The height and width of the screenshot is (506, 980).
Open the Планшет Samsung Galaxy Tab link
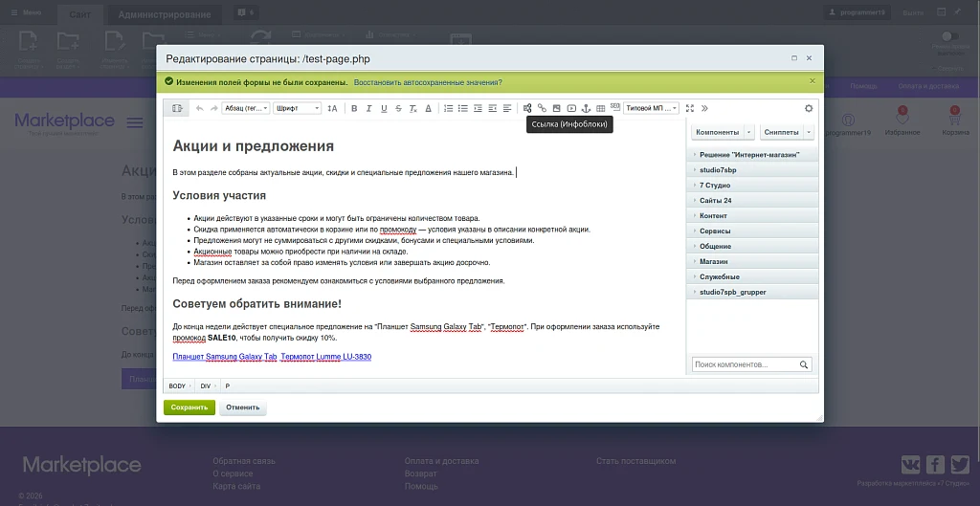point(224,357)
